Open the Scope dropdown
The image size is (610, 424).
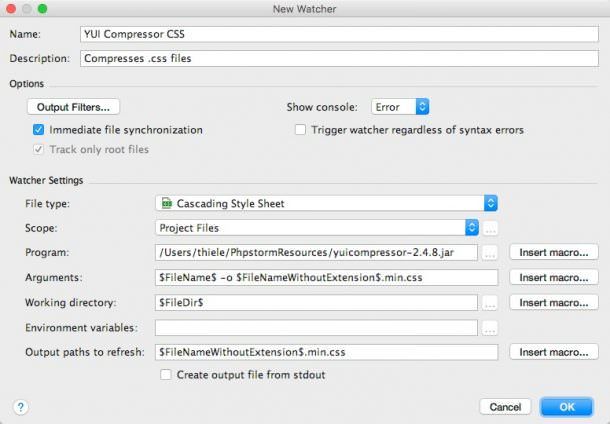[317, 228]
